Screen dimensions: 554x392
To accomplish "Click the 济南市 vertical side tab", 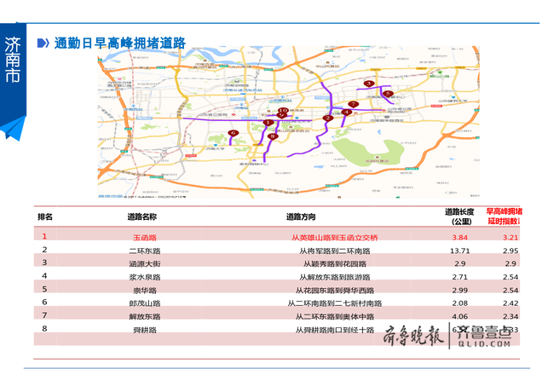I will coord(13,60).
